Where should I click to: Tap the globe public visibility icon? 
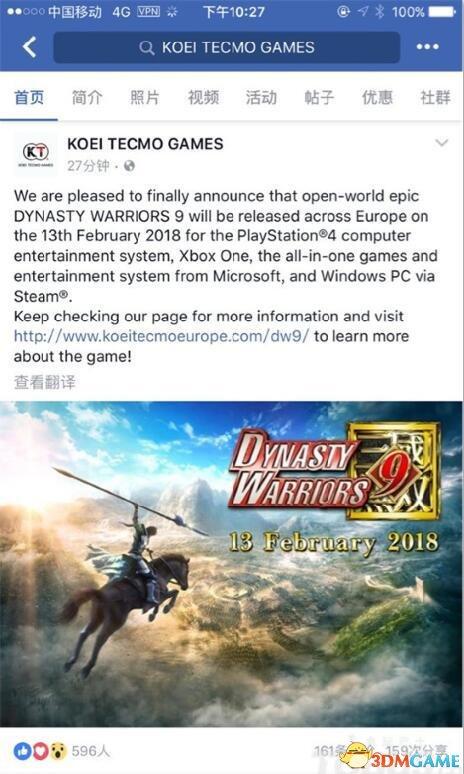coord(129,166)
